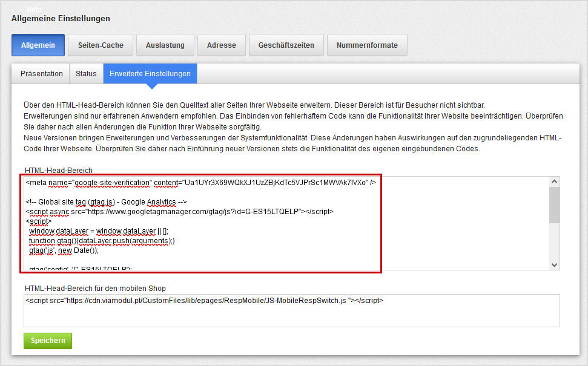
Task: Open the Auslastung tab
Action: pyautogui.click(x=165, y=45)
